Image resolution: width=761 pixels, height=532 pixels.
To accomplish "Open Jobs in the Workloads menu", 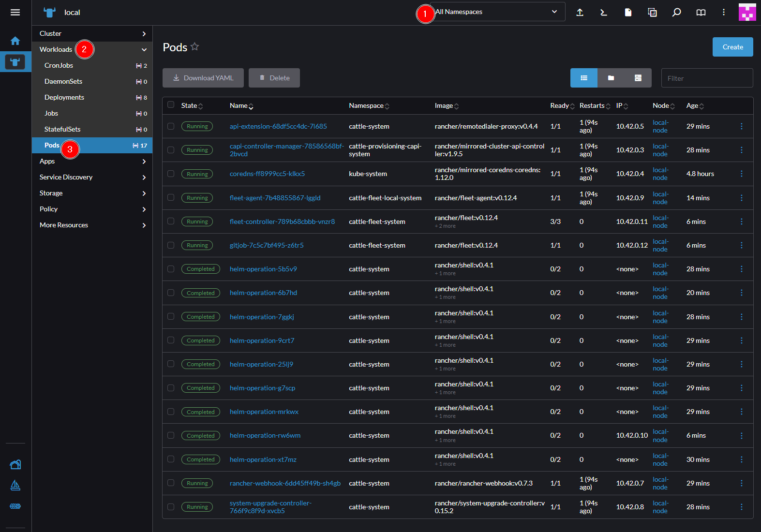I will (x=92, y=113).
